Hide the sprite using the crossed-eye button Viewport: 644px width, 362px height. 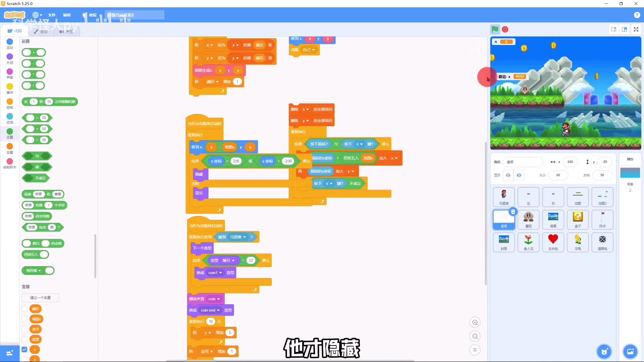[519, 175]
